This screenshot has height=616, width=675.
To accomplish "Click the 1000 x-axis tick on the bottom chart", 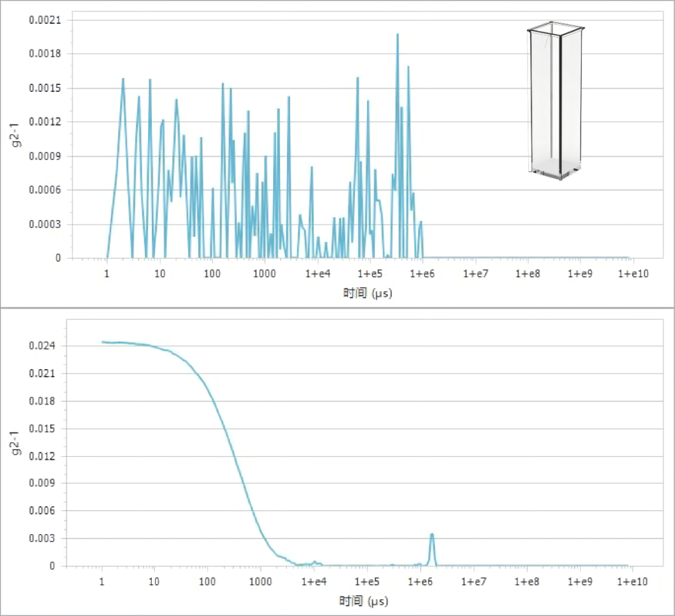I will tap(261, 582).
